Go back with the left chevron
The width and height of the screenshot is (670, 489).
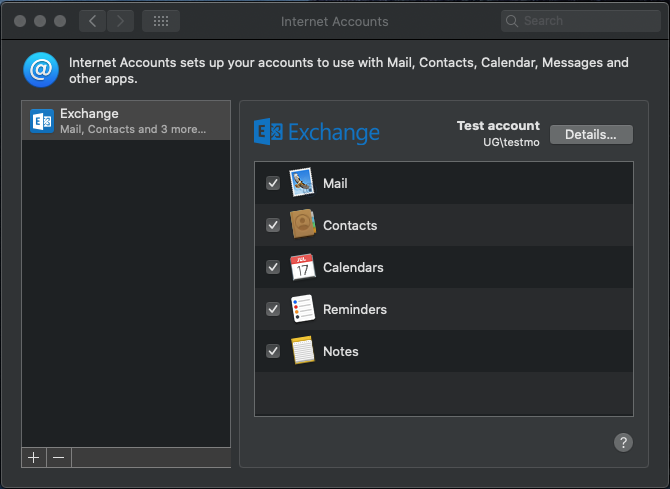pos(92,21)
